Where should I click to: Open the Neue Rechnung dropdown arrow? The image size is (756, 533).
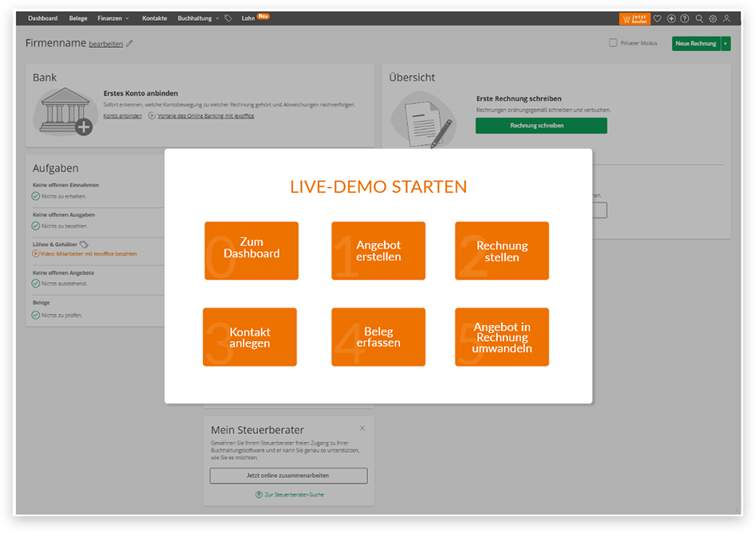click(726, 44)
